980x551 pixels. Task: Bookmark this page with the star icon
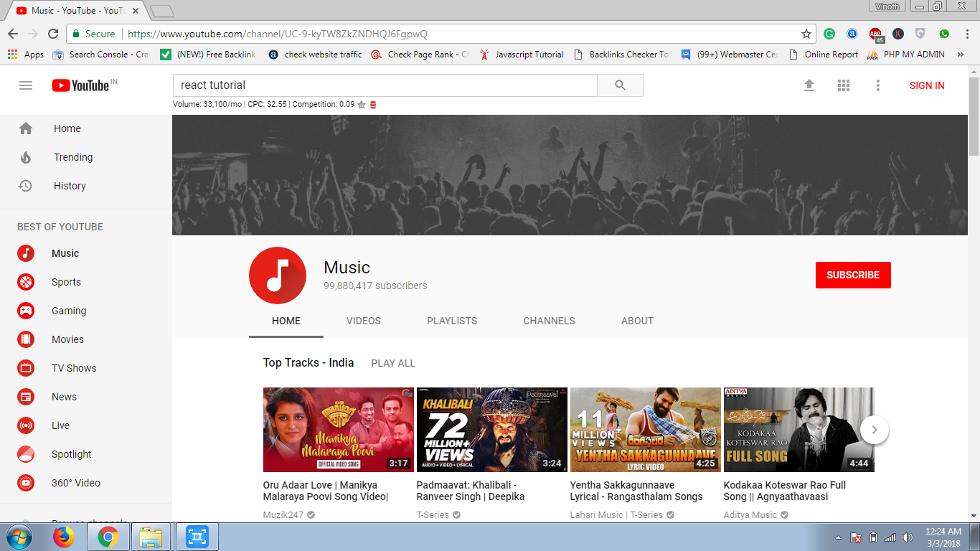pyautogui.click(x=806, y=34)
